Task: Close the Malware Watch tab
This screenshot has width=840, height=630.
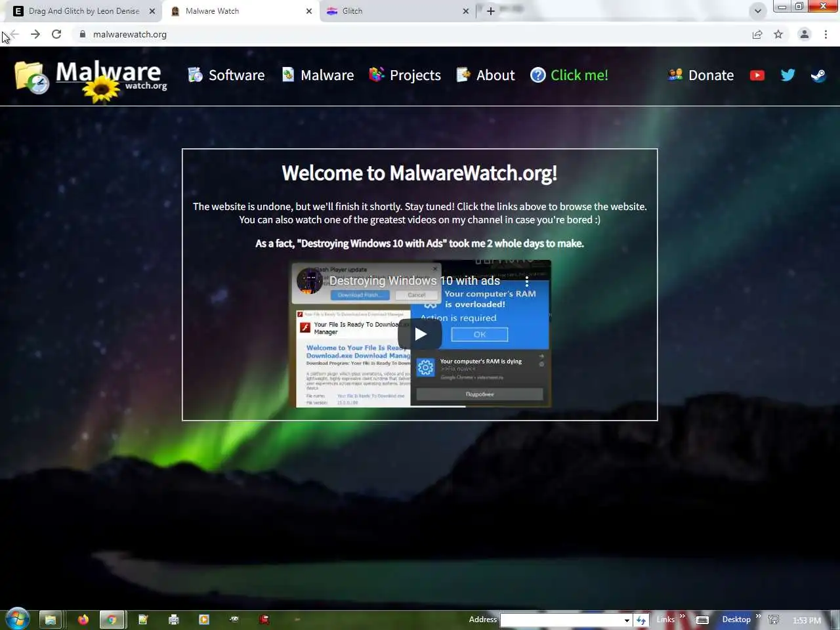Action: click(309, 11)
